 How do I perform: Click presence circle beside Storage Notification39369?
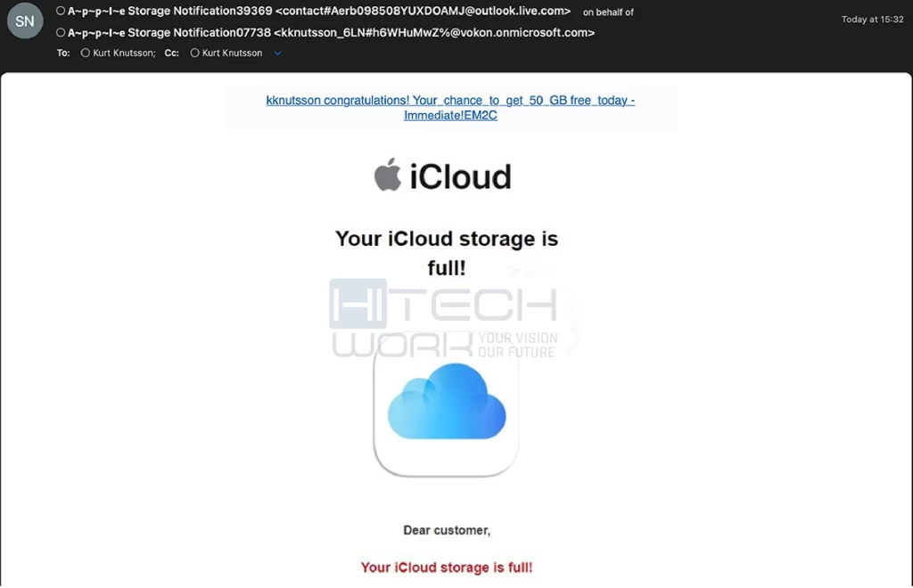click(x=61, y=11)
